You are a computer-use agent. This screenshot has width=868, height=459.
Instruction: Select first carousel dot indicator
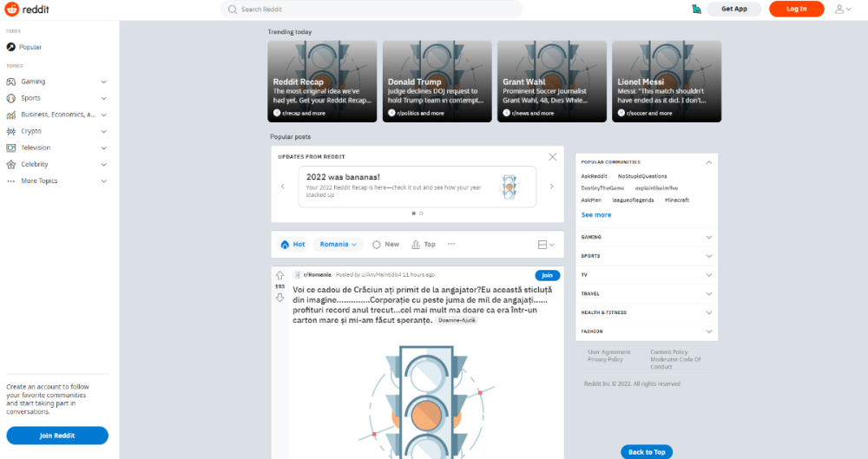(x=413, y=213)
